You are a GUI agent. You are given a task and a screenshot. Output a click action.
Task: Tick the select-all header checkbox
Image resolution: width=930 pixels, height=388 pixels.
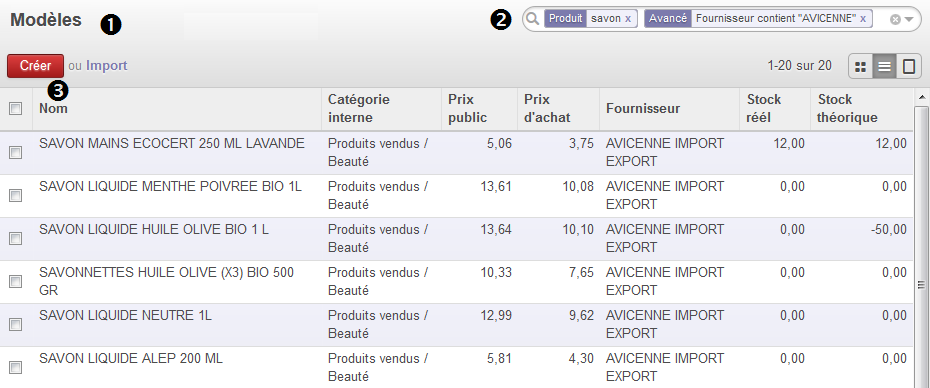[x=15, y=109]
